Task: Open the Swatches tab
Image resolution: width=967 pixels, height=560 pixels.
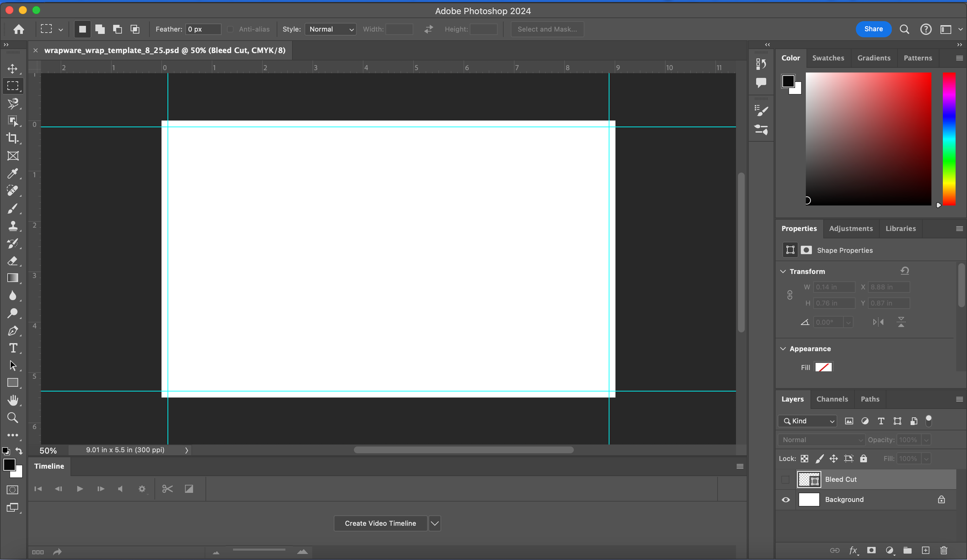Action: [x=828, y=58]
